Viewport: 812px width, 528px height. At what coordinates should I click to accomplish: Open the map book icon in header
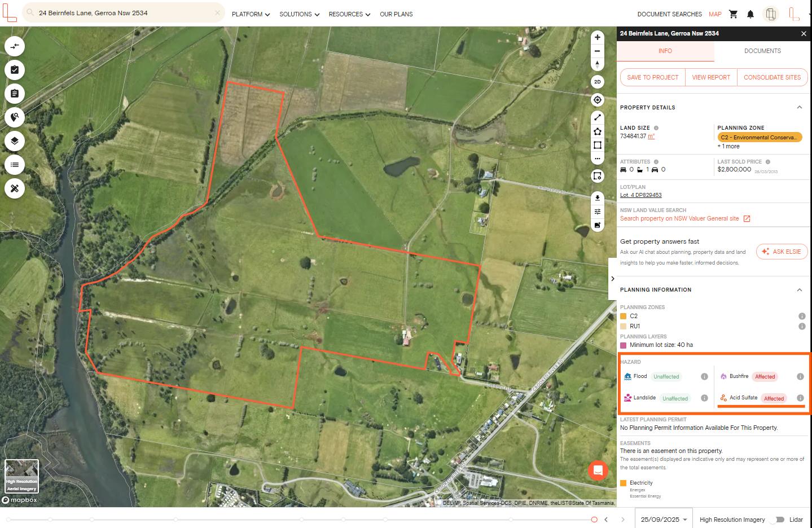pos(771,14)
